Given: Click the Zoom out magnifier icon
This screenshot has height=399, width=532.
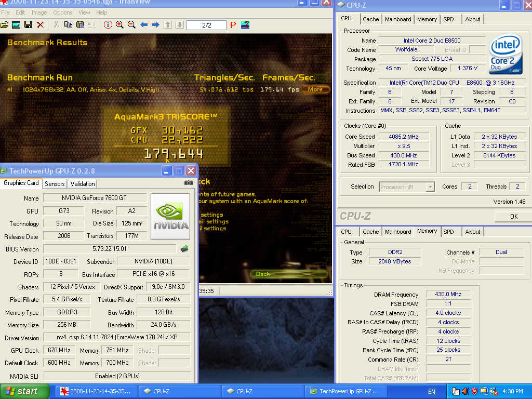Looking at the screenshot, I should 131,25.
